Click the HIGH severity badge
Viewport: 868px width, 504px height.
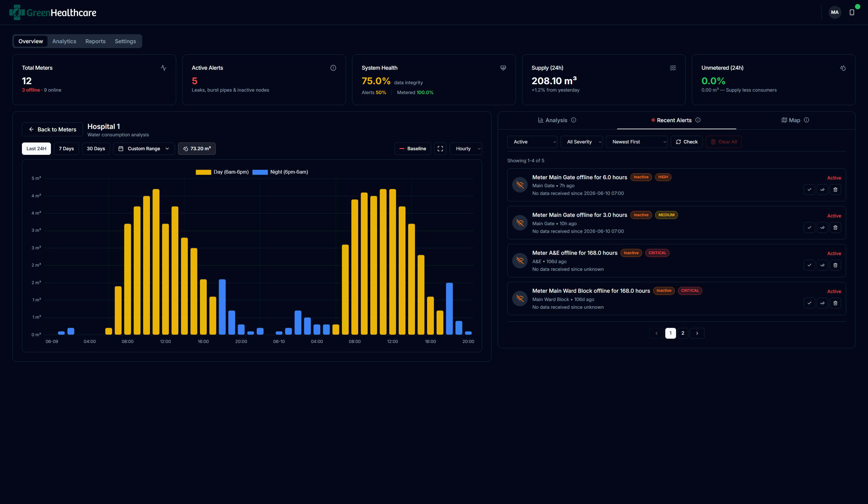pyautogui.click(x=663, y=177)
